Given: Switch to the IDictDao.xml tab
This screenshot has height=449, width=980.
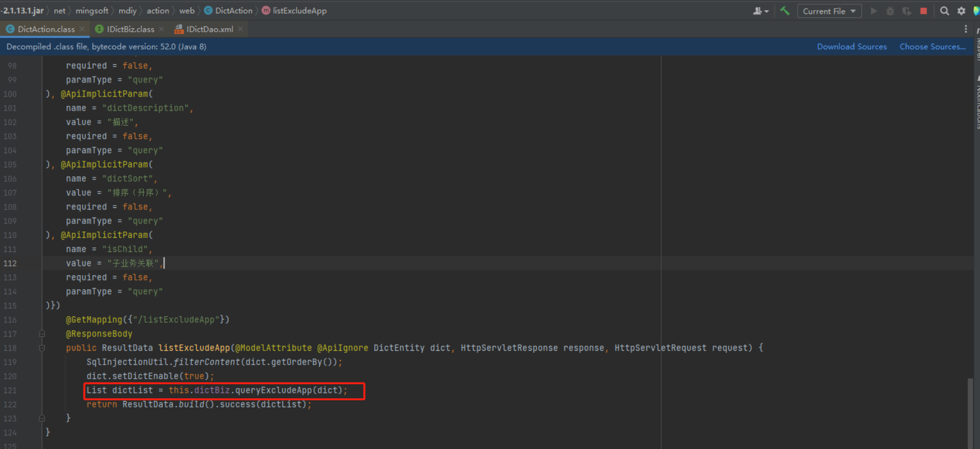Looking at the screenshot, I should (209, 29).
